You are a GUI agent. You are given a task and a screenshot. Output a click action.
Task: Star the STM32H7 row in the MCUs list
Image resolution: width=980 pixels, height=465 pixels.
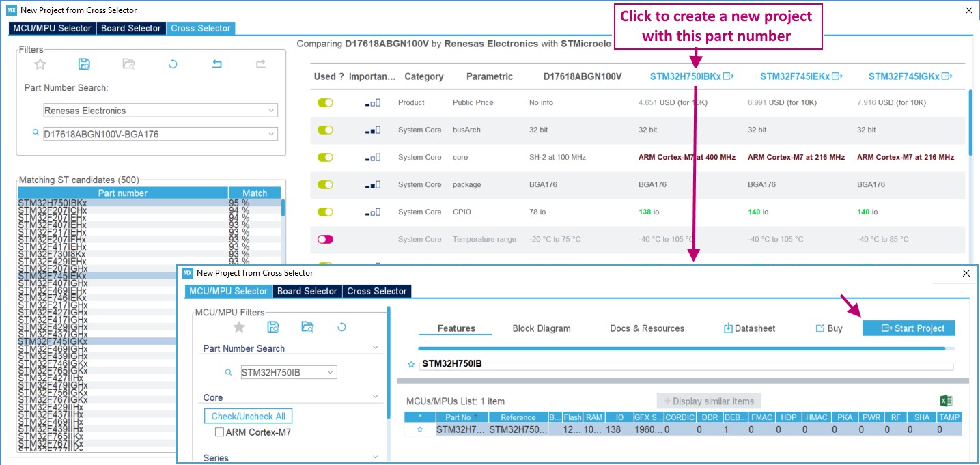(420, 429)
